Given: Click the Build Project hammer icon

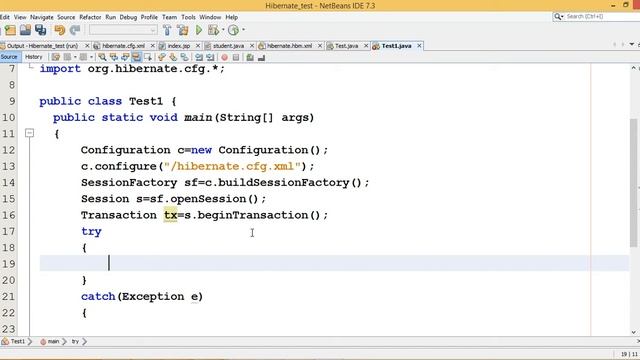Looking at the screenshot, I should click(x=167, y=30).
